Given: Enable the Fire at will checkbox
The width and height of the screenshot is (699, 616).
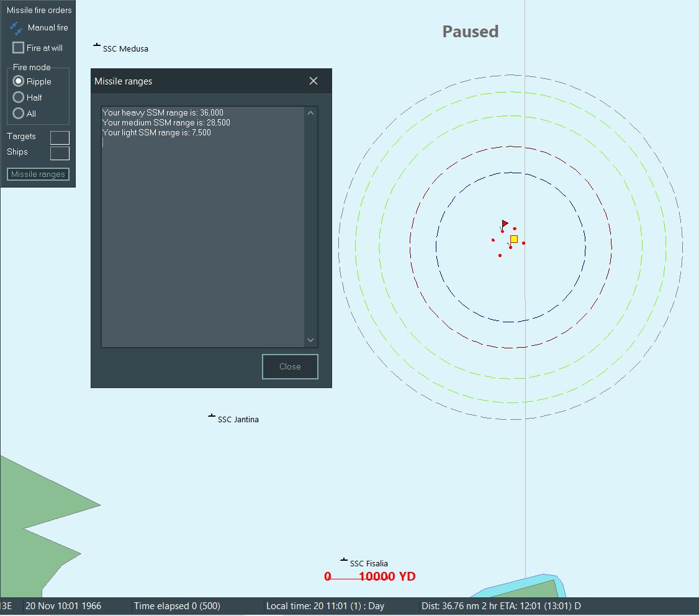Looking at the screenshot, I should pos(18,47).
